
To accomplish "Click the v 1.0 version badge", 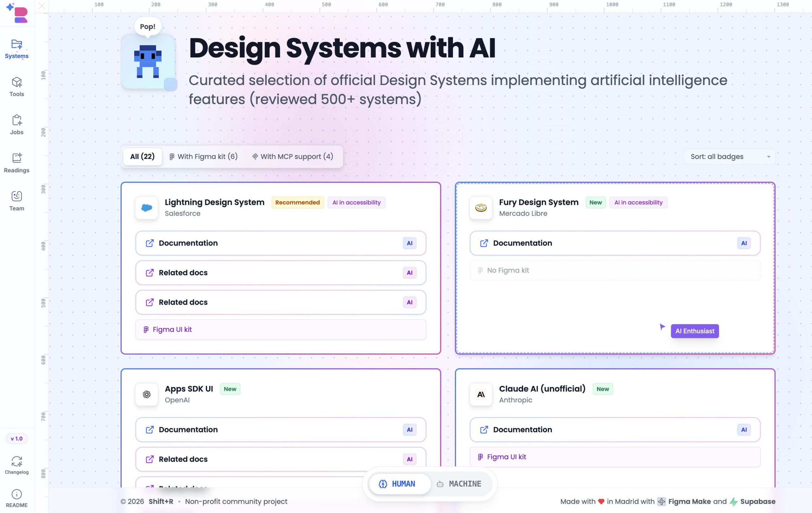I will [x=16, y=438].
